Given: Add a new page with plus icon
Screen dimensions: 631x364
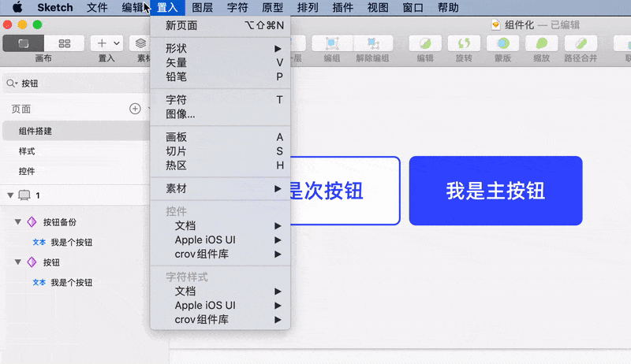Looking at the screenshot, I should (x=135, y=109).
